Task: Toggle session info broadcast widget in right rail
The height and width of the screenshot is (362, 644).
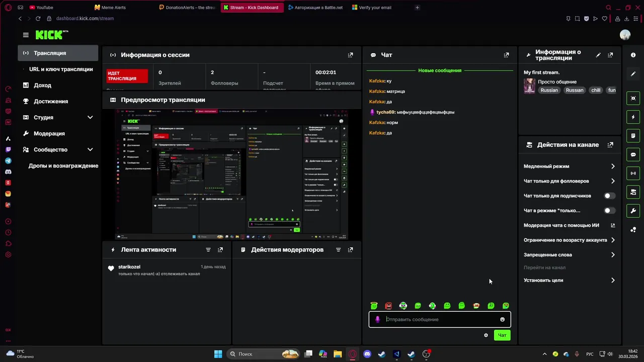Action: 633,173
